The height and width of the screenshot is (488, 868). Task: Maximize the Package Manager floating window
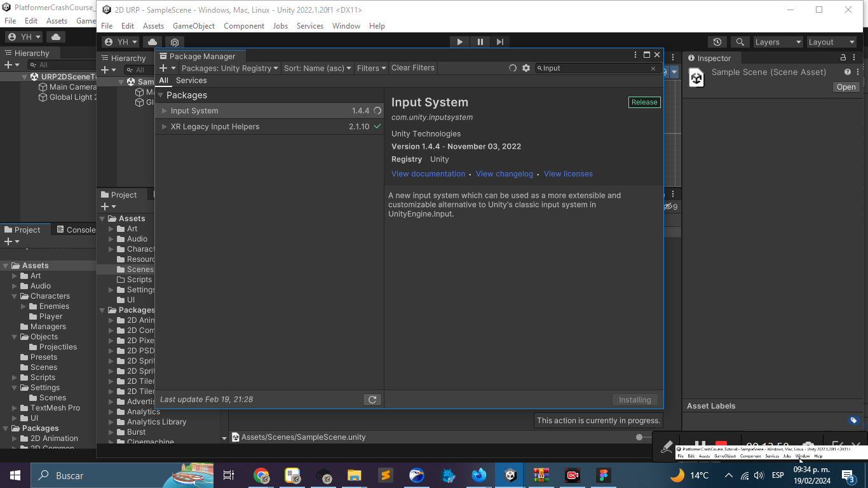[x=647, y=55]
